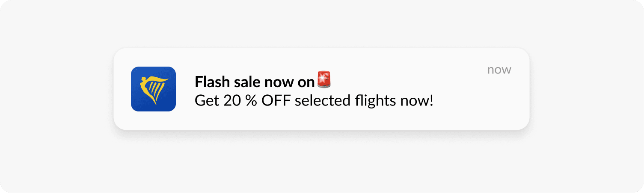Tap the Ryanair harp app icon
Screen dimensions: 644x193
(x=153, y=89)
